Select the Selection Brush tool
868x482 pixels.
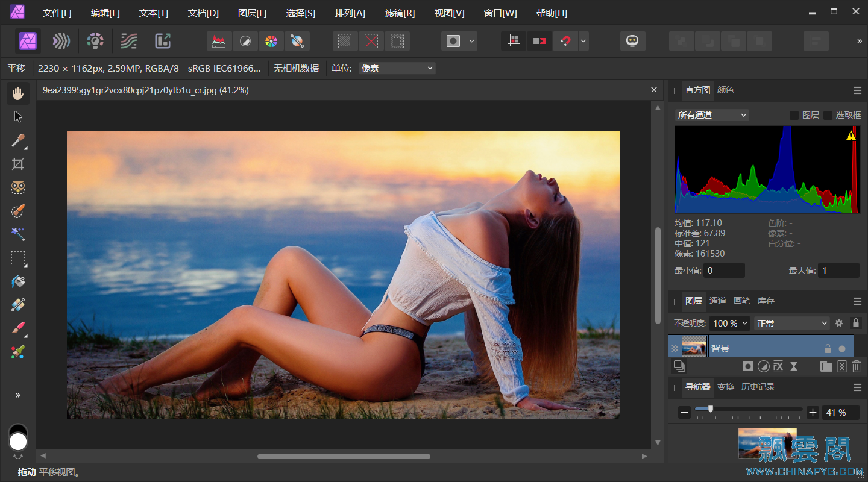coord(18,211)
